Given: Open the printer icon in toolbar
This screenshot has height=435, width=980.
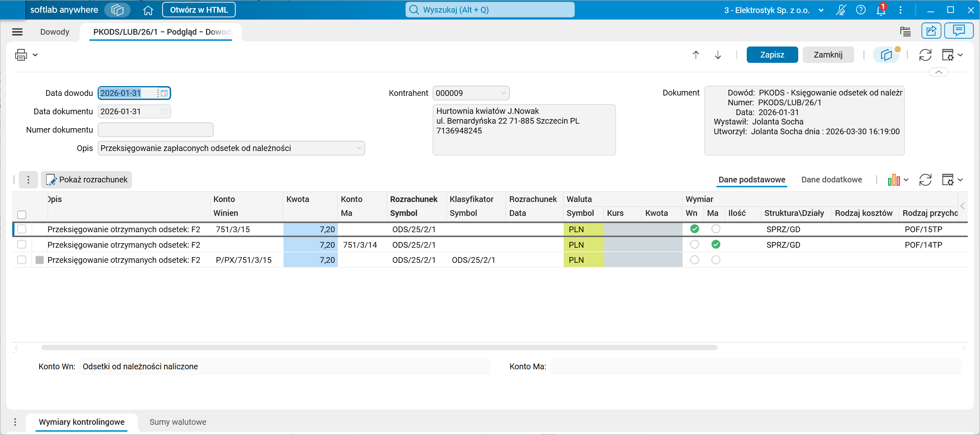Looking at the screenshot, I should point(21,55).
